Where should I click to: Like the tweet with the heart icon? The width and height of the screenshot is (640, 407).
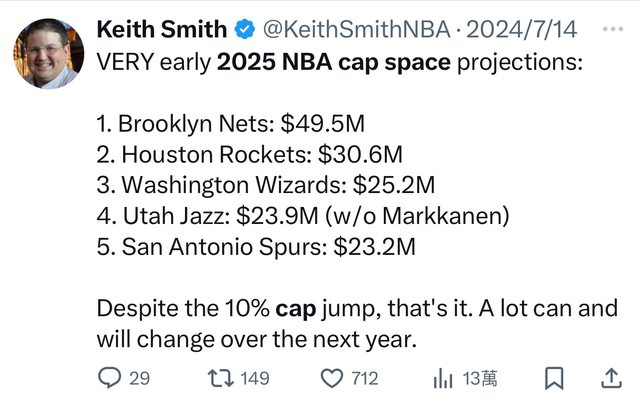[332, 378]
